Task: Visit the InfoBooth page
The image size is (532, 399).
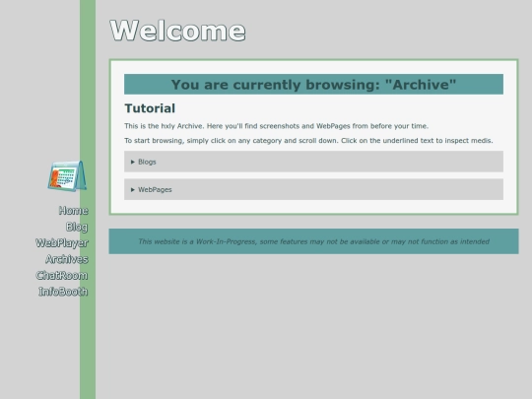Action: pyautogui.click(x=63, y=292)
